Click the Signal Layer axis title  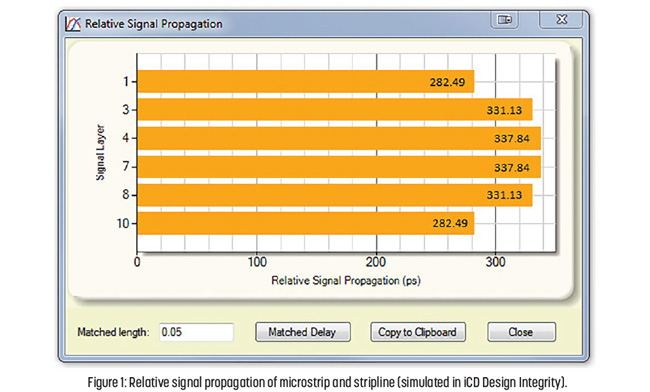pos(100,152)
